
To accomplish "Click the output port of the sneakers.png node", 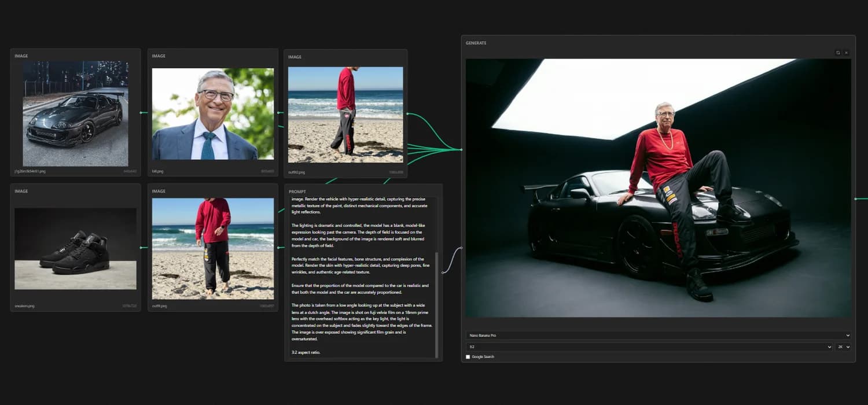I will pos(141,248).
